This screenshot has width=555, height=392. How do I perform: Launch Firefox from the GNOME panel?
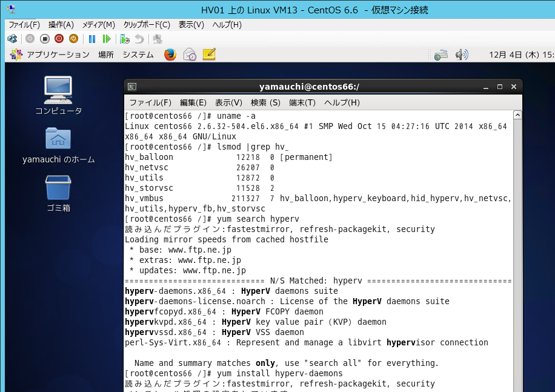pyautogui.click(x=170, y=55)
